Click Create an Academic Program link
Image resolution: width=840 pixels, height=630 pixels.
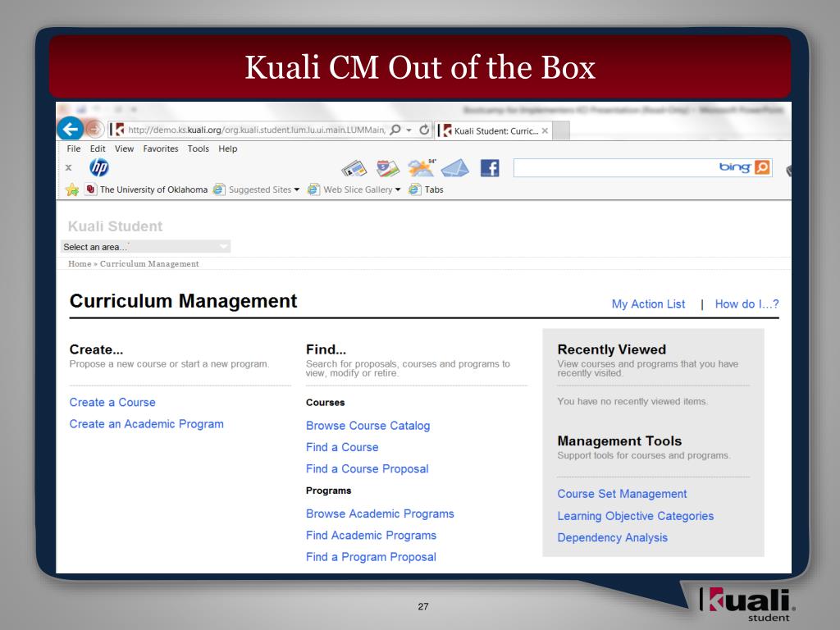[x=147, y=424]
